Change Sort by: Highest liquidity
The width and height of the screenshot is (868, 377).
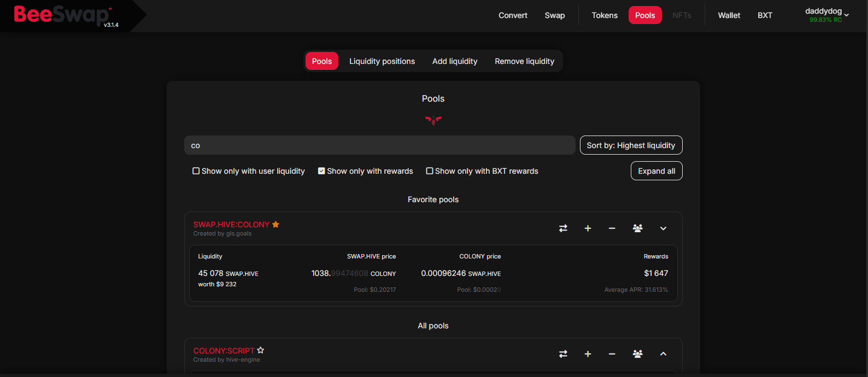631,145
